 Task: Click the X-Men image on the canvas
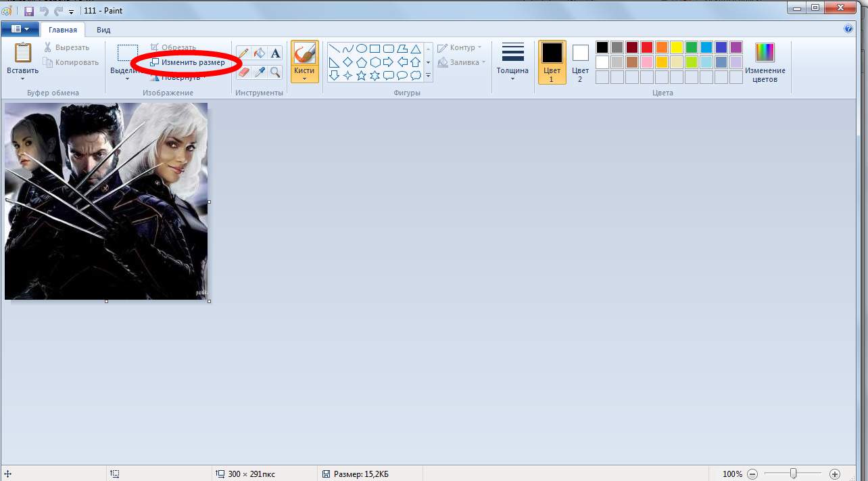click(x=106, y=201)
